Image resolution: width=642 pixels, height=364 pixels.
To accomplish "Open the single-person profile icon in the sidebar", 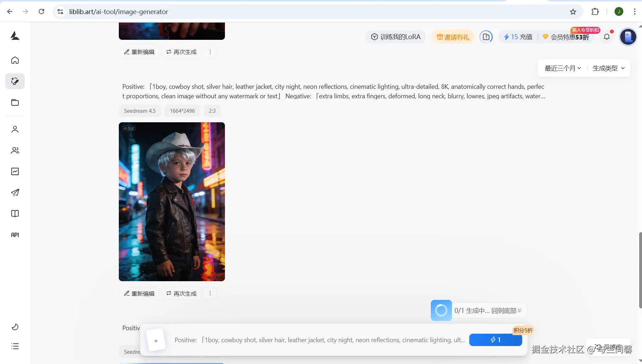I will (15, 129).
